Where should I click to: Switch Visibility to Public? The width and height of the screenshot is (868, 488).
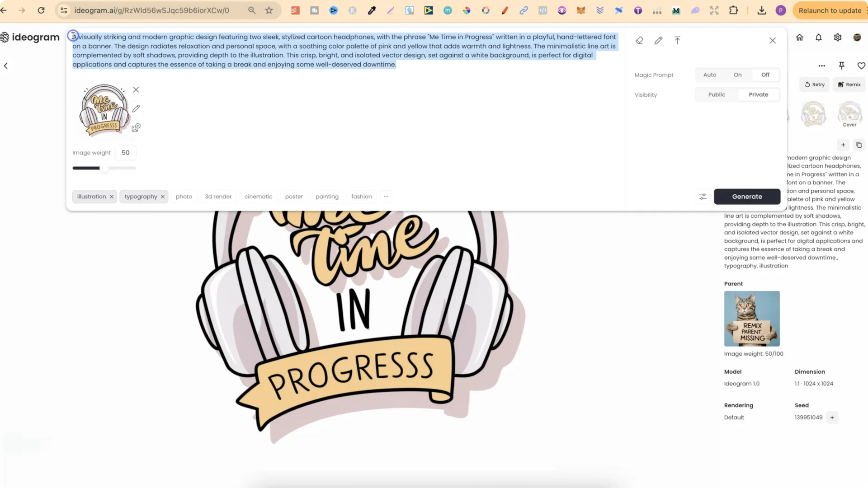(716, 94)
